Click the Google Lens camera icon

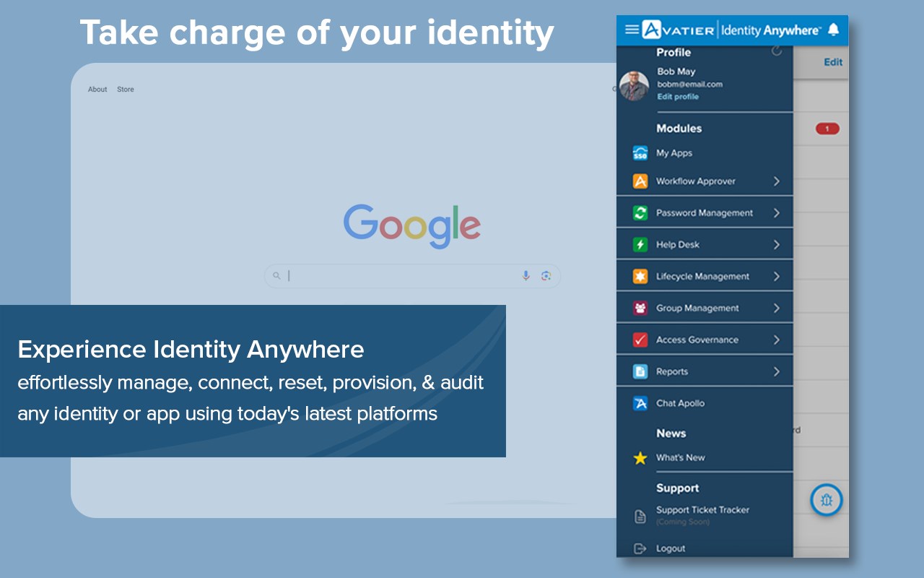pos(546,275)
